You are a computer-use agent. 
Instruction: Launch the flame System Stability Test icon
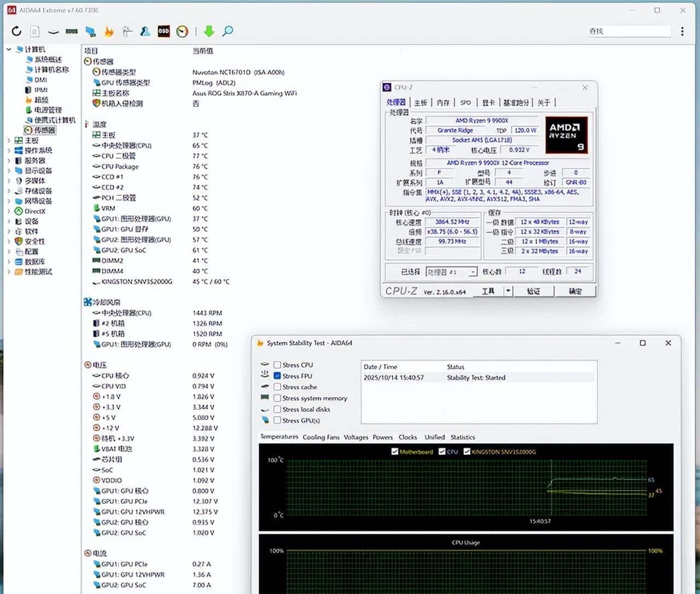point(109,32)
